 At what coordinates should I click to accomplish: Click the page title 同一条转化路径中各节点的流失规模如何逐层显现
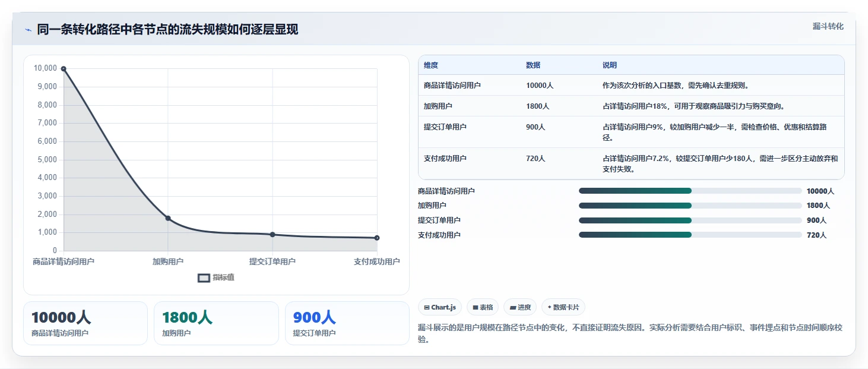[x=167, y=30]
